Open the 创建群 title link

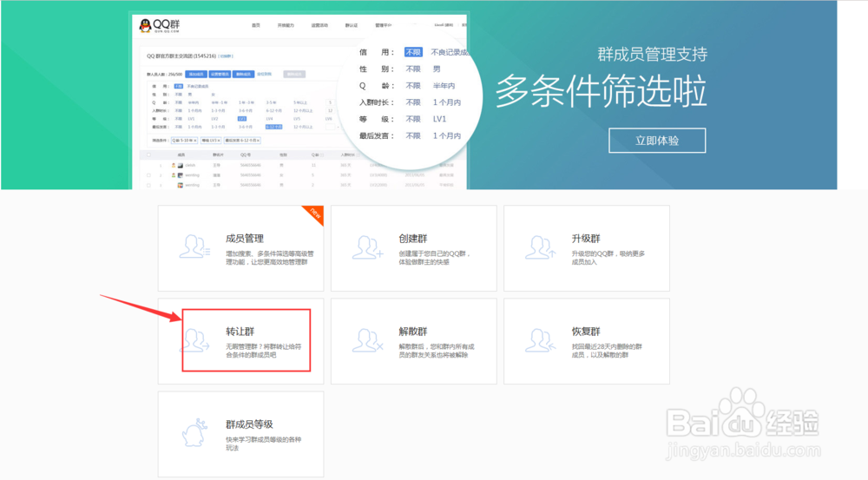[x=413, y=239]
